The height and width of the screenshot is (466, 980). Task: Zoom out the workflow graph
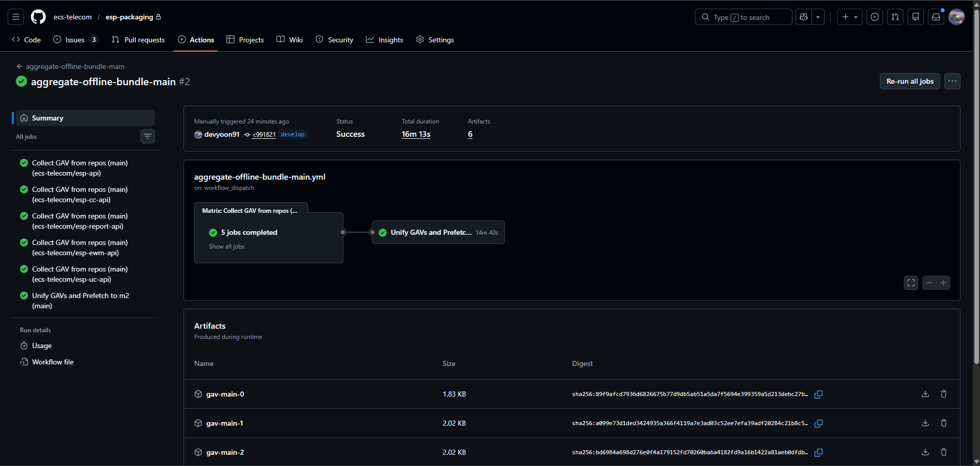click(x=929, y=283)
